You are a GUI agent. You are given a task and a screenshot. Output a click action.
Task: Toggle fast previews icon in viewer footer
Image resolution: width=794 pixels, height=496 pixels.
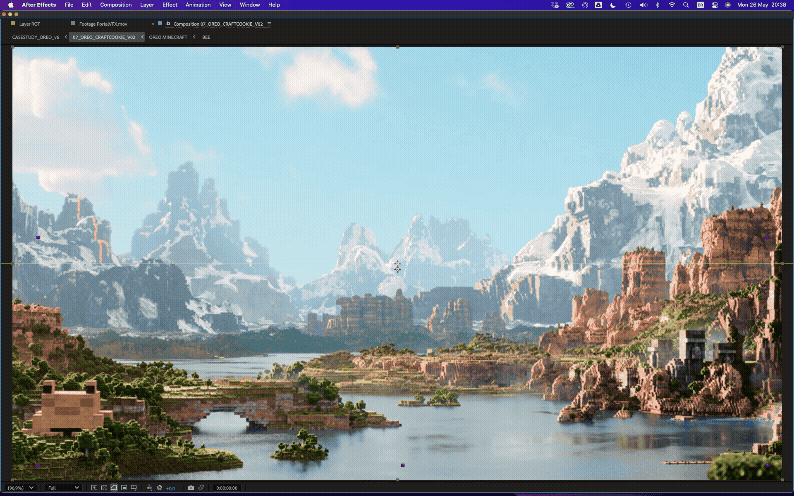(94, 488)
